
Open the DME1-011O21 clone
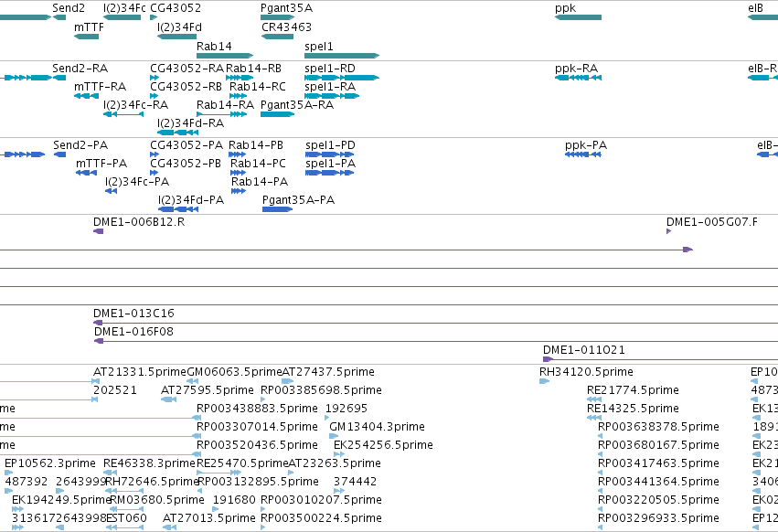coord(660,359)
